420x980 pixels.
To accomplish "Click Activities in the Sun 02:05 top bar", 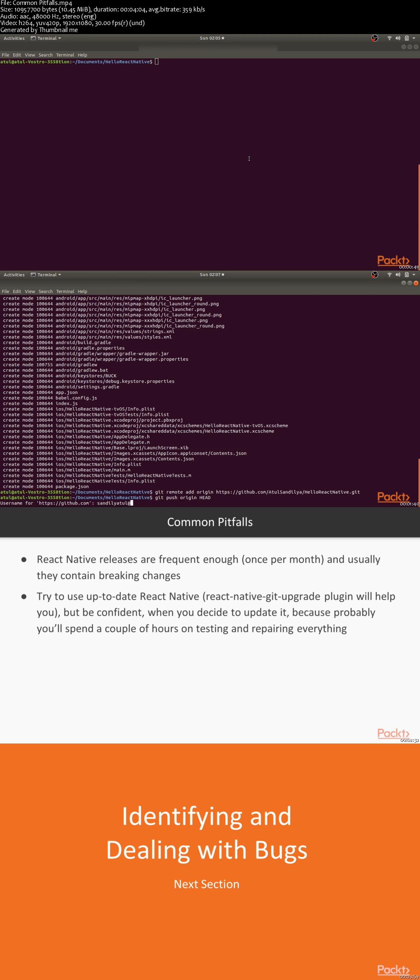I will pyautogui.click(x=14, y=38).
